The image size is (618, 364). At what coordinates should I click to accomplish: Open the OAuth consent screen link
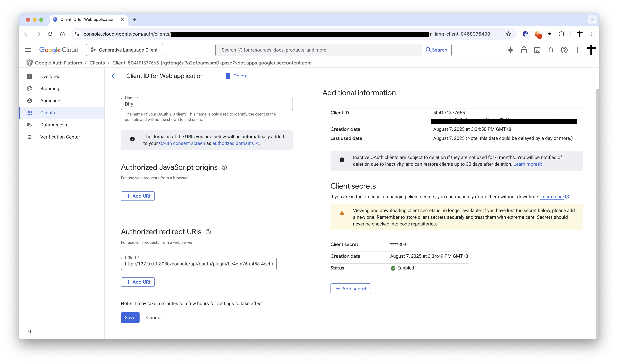coord(182,143)
